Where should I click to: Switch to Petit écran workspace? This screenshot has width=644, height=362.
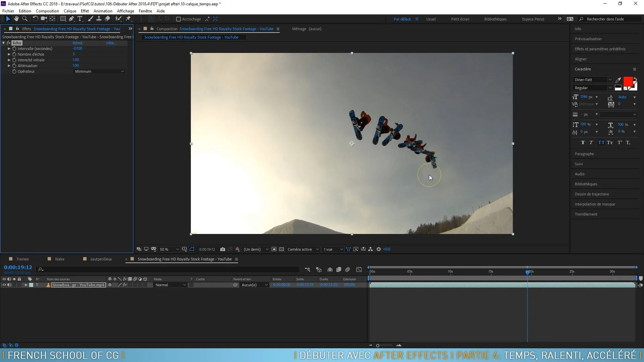pyautogui.click(x=460, y=19)
